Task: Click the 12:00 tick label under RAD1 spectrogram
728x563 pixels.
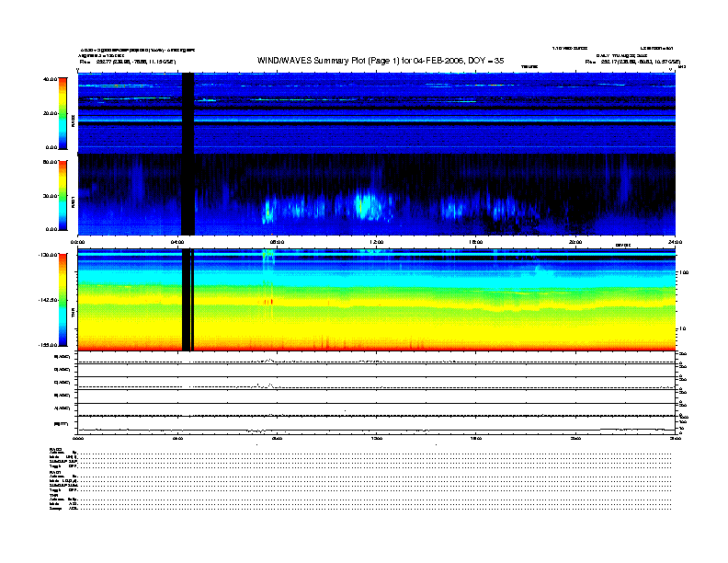Action: 377,242
